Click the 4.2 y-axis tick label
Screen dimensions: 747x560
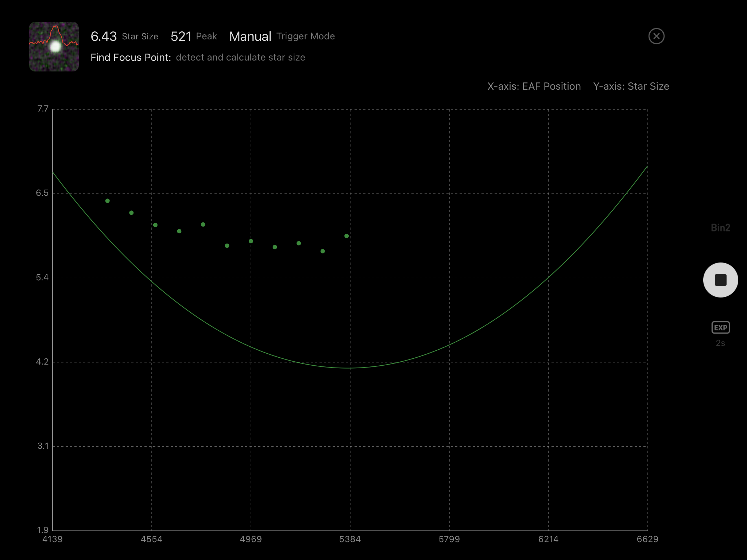point(42,362)
